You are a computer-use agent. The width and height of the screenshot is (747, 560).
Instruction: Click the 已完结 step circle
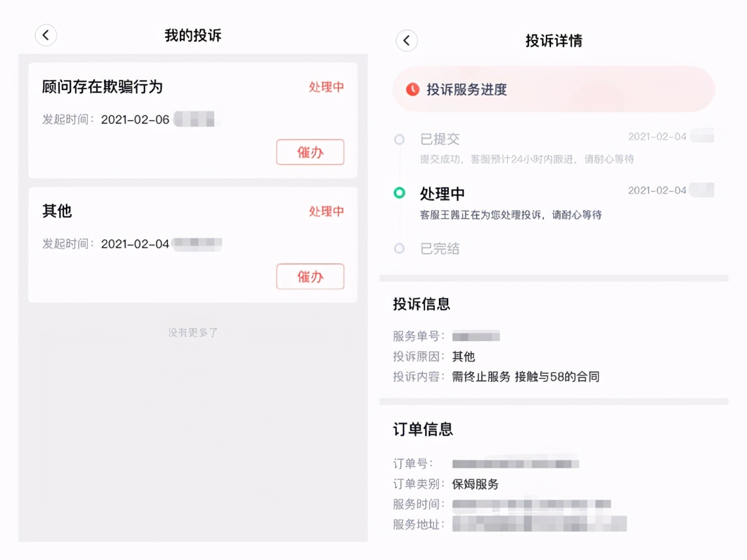(x=400, y=249)
